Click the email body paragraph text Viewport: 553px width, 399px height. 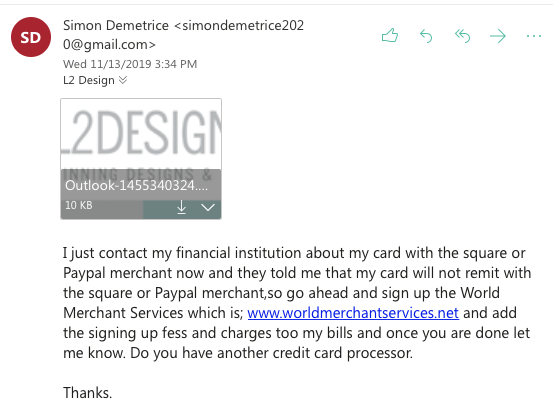297,303
